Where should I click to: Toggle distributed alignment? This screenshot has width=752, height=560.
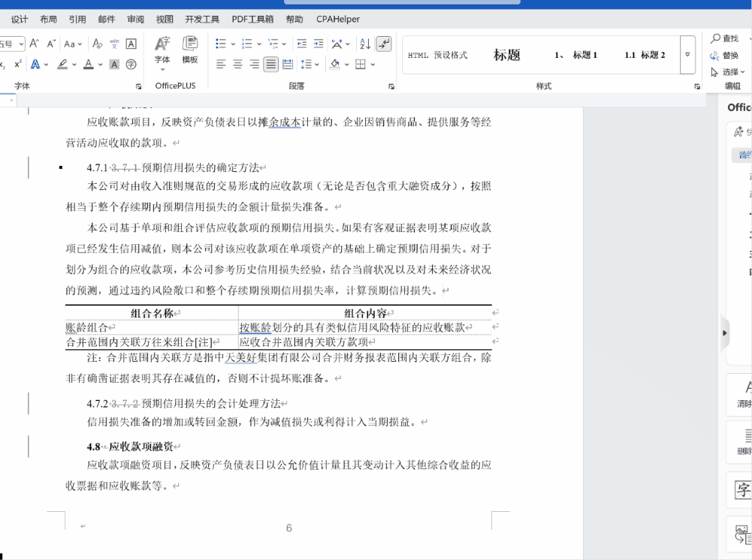[288, 65]
